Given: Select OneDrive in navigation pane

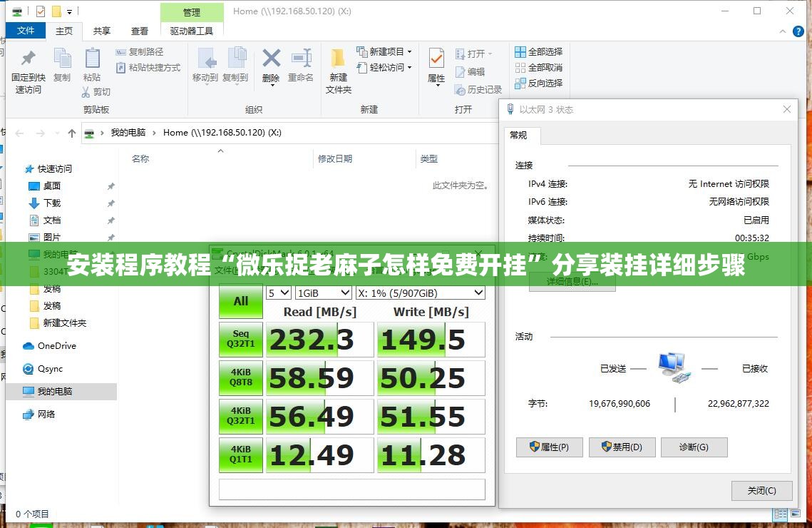Looking at the screenshot, I should tap(50, 345).
